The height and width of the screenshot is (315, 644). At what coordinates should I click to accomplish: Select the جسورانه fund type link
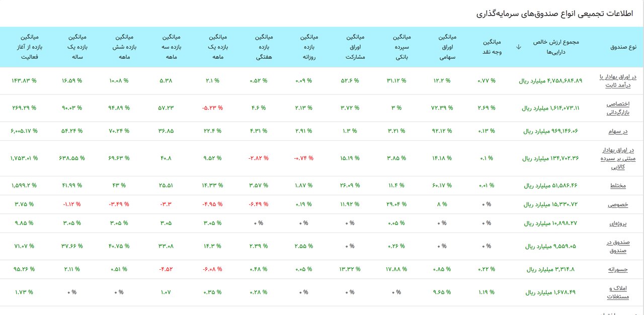tap(617, 269)
